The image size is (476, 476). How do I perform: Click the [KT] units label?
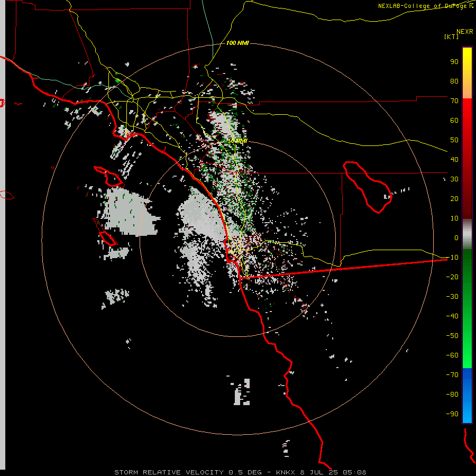coord(451,36)
